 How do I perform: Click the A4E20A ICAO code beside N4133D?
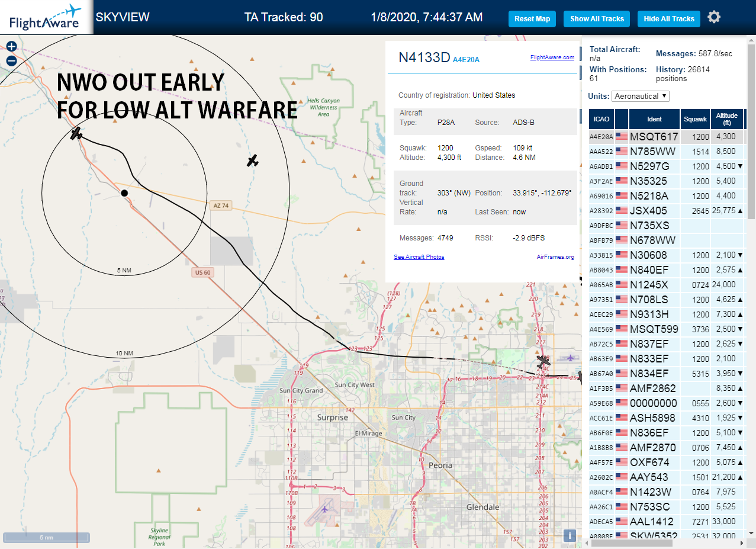466,60
